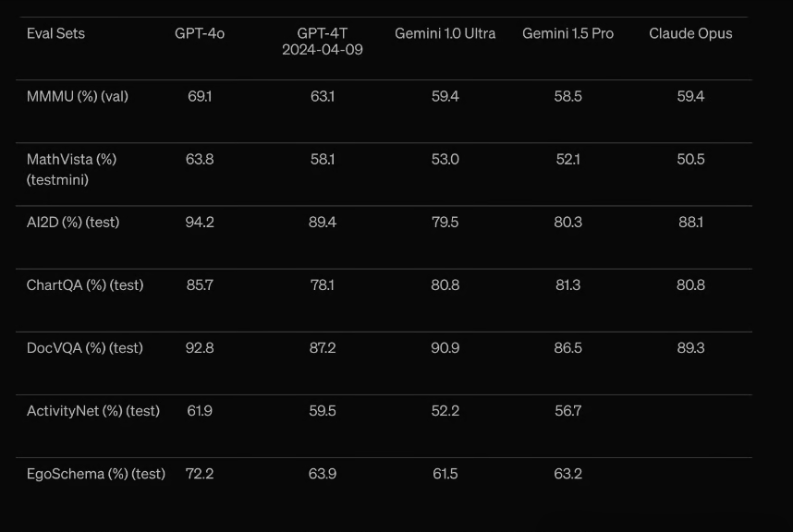Select the Gemini 1.0 Ultra column header

445,33
